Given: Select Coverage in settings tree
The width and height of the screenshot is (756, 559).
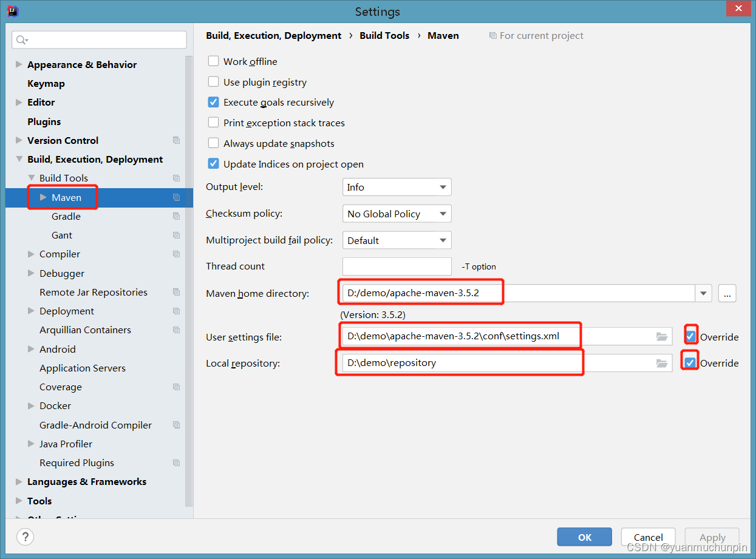Looking at the screenshot, I should click(x=61, y=387).
